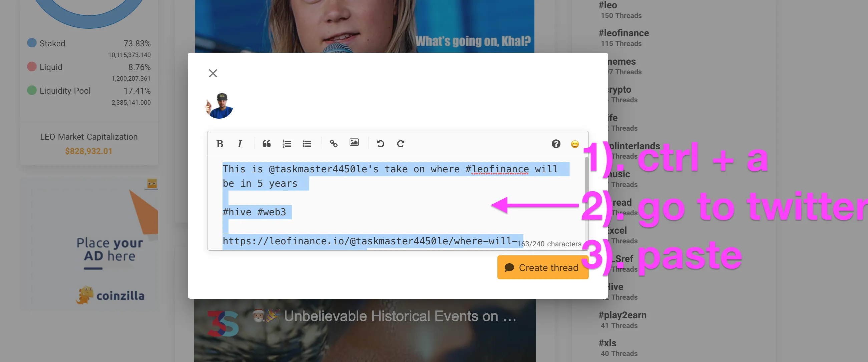Image resolution: width=868 pixels, height=362 pixels.
Task: Insert a blockquote in the editor
Action: tap(267, 144)
